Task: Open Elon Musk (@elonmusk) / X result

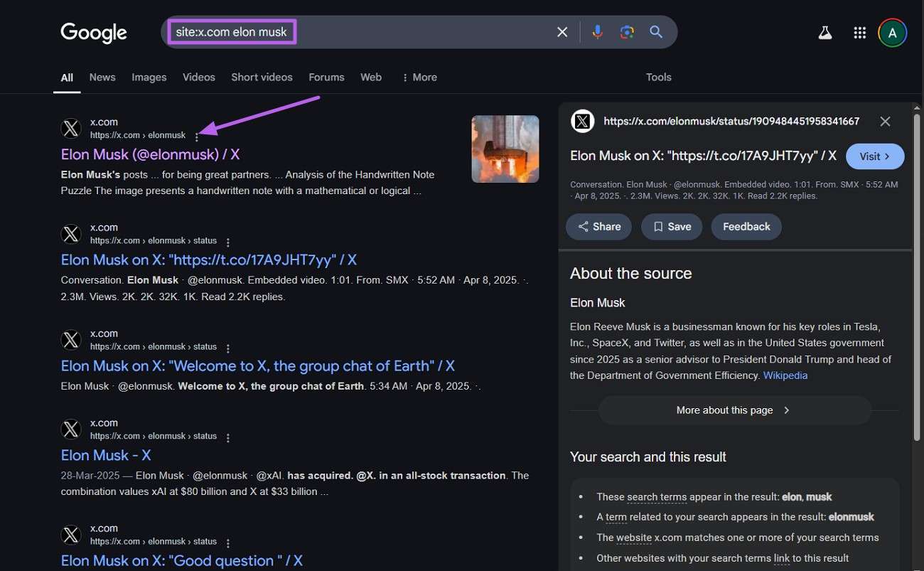Action: [150, 154]
